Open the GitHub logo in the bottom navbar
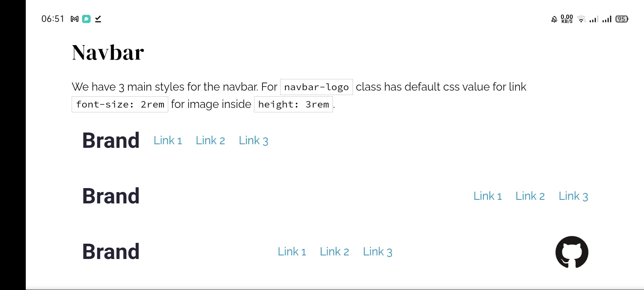 pyautogui.click(x=572, y=251)
